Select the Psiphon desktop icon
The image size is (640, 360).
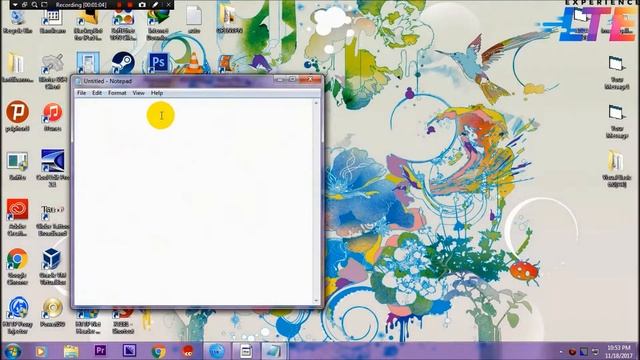click(x=17, y=116)
